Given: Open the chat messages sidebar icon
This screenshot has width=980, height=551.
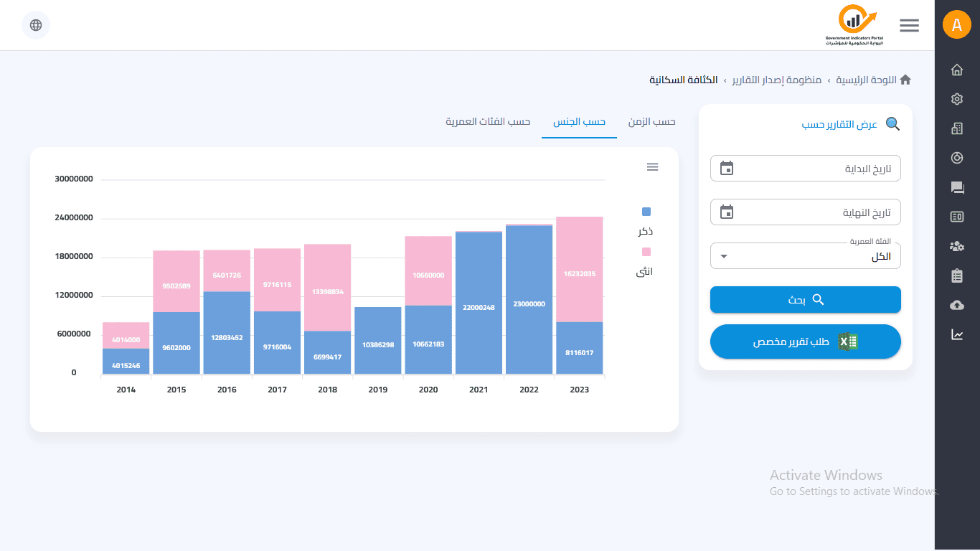Looking at the screenshot, I should tap(956, 187).
